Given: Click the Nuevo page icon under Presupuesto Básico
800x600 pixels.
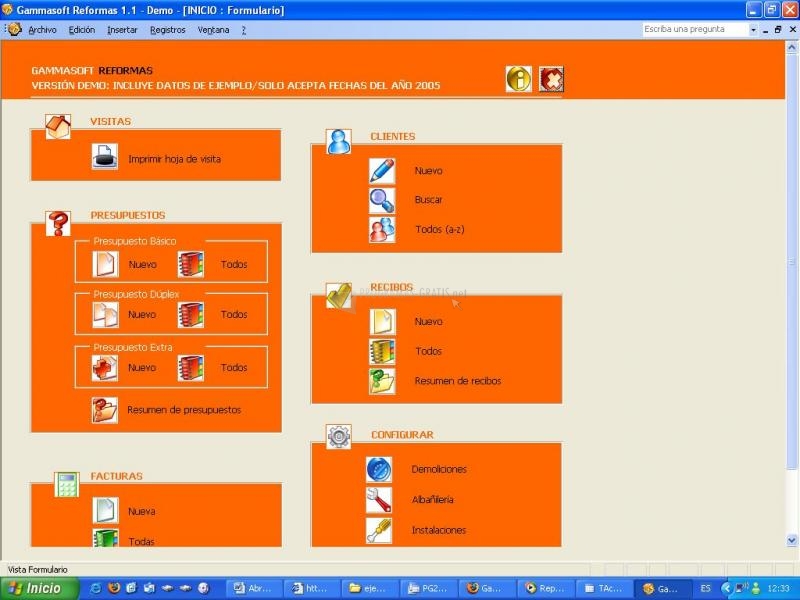Looking at the screenshot, I should tap(105, 264).
